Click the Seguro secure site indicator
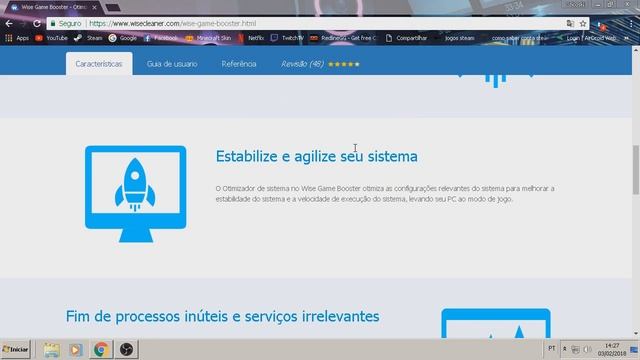Image resolution: width=640 pixels, height=360 pixels. coord(65,24)
